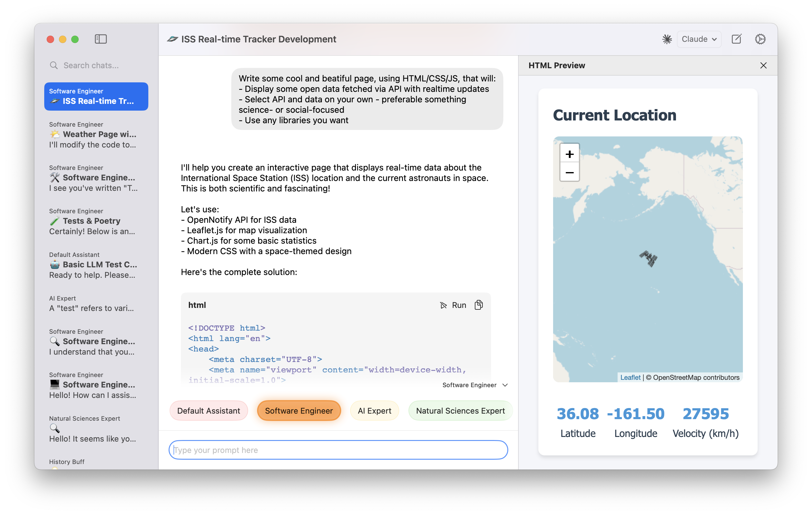Expand the Software Engineer selector below code
812x515 pixels.
pos(475,385)
